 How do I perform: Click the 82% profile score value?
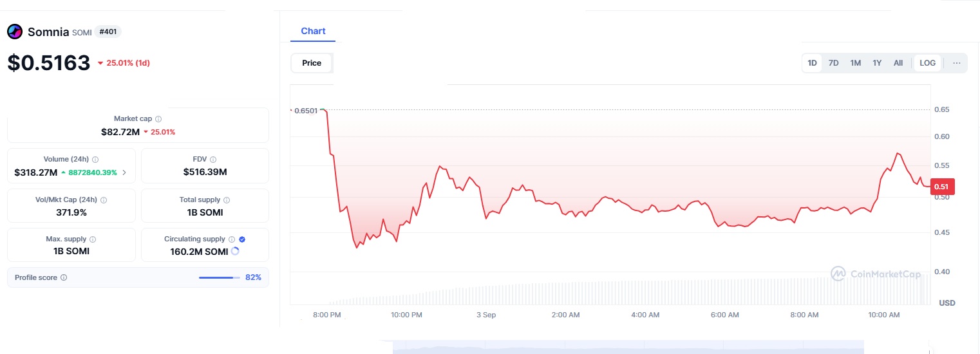point(254,277)
